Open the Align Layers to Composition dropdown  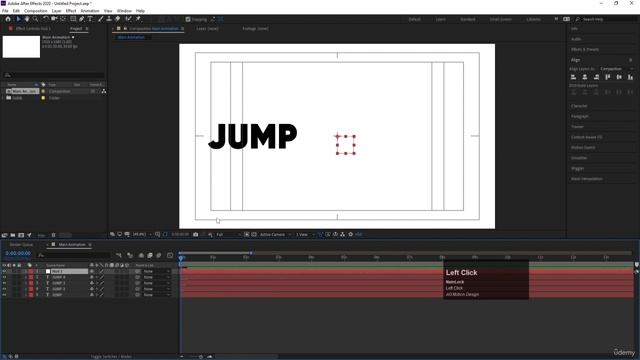tap(616, 69)
